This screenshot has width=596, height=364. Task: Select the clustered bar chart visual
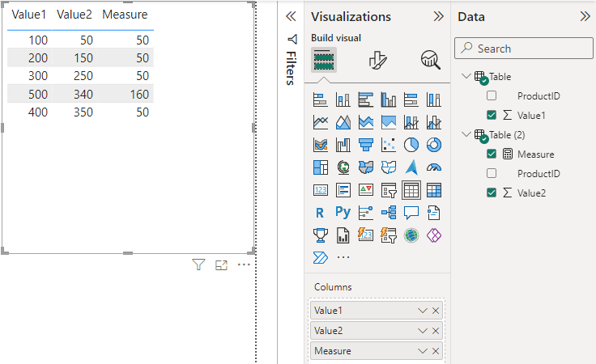[x=366, y=99]
